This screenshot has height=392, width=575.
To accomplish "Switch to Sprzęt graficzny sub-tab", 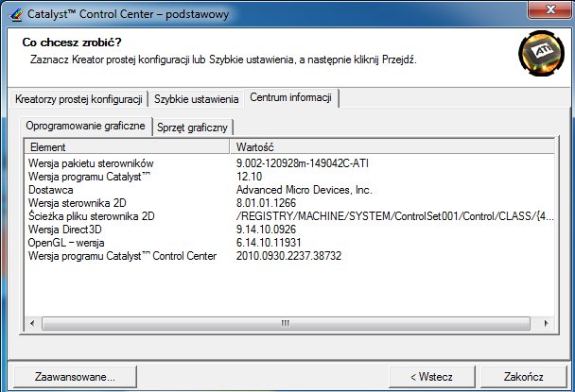I will (x=192, y=128).
